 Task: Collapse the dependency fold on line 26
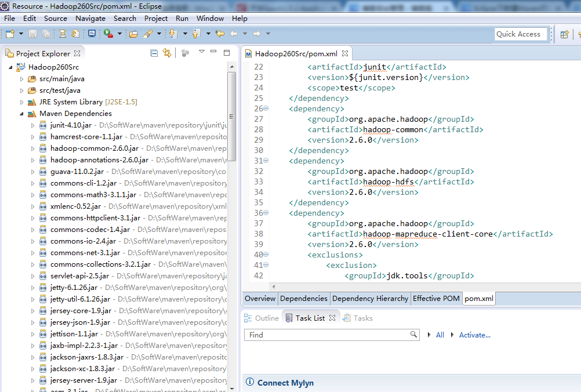pos(266,108)
